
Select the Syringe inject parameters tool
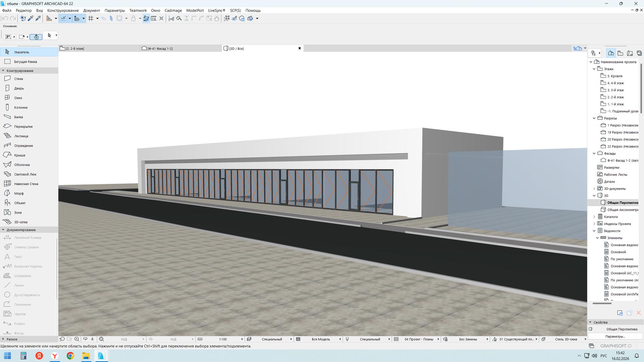(x=38, y=18)
